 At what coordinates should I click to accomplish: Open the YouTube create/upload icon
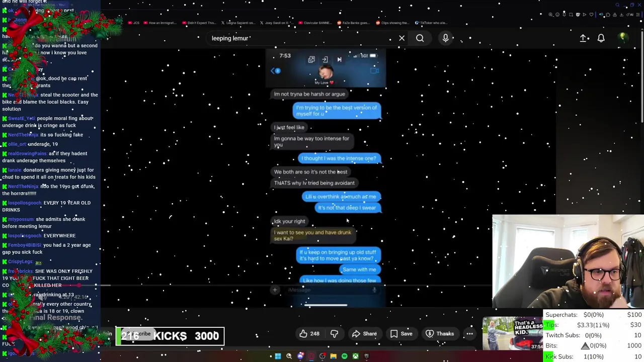point(583,38)
